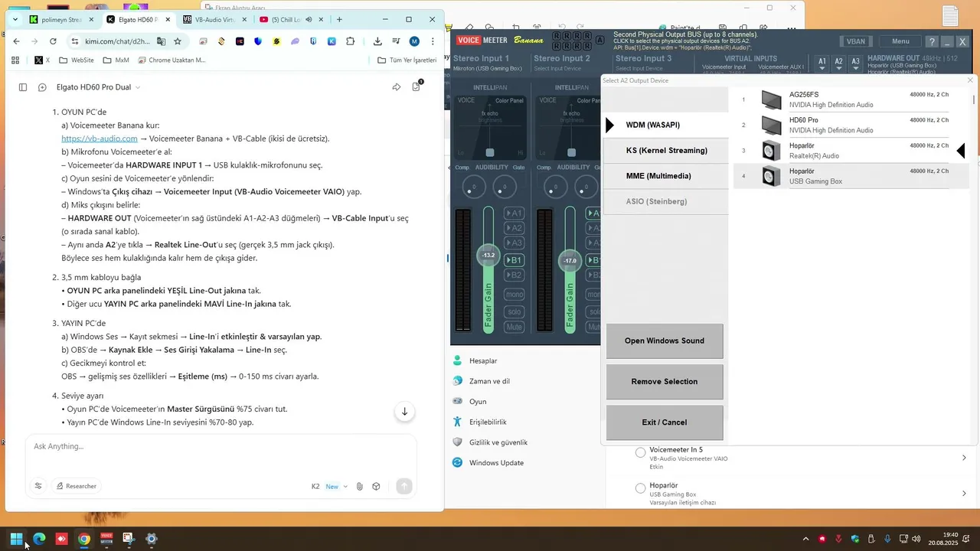The height and width of the screenshot is (551, 980).
Task: Open Chrome from the taskbar
Action: pyautogui.click(x=84, y=539)
